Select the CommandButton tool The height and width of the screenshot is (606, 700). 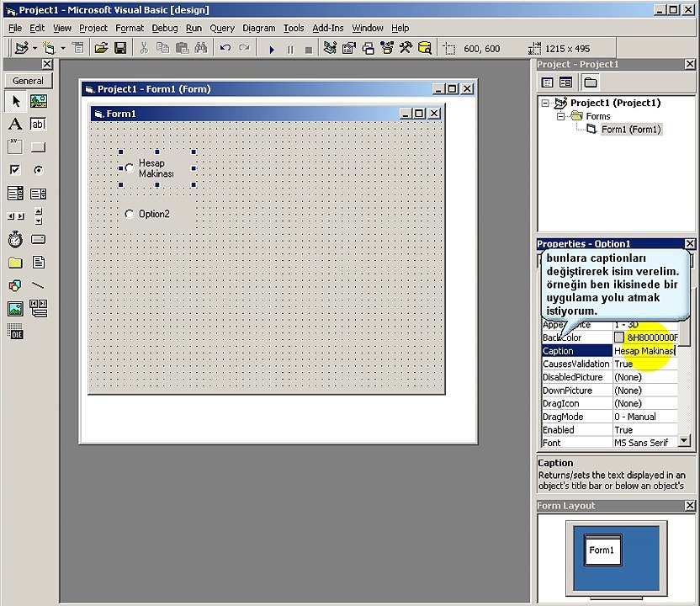[39, 147]
